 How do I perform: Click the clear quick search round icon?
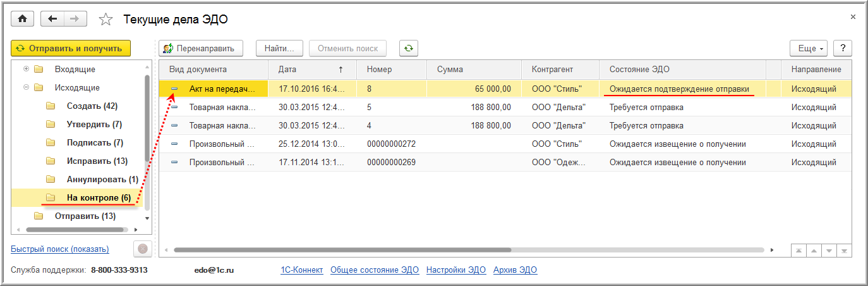(143, 249)
